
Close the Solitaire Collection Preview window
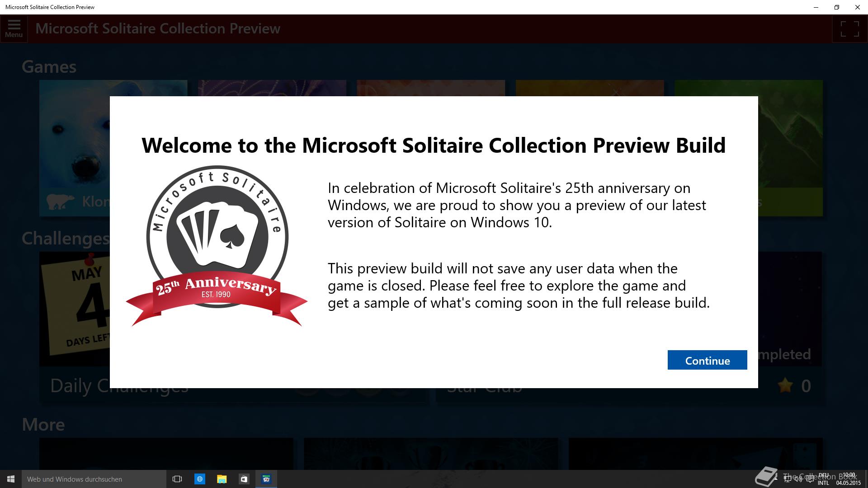(858, 7)
